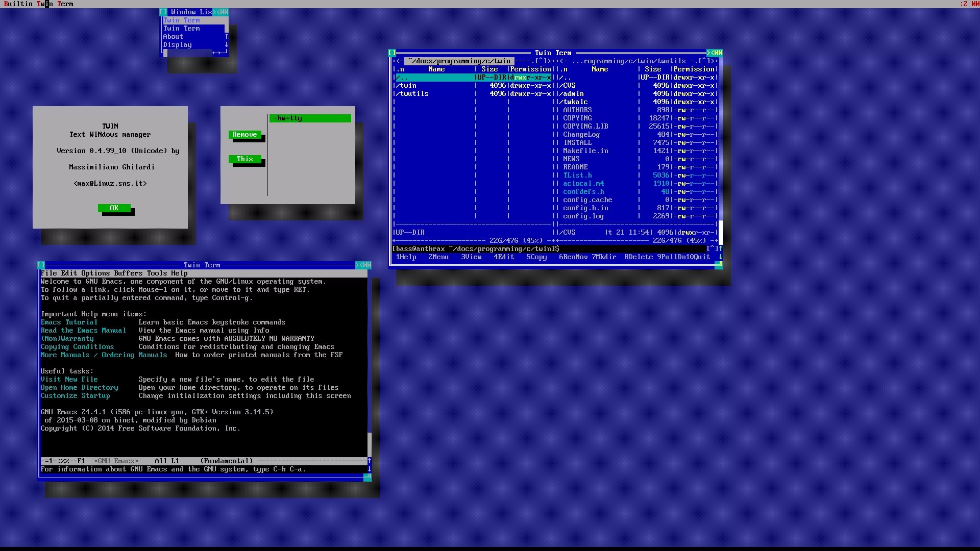Open the Edit menu in Emacs
The height and width of the screenshot is (551, 980).
69,273
